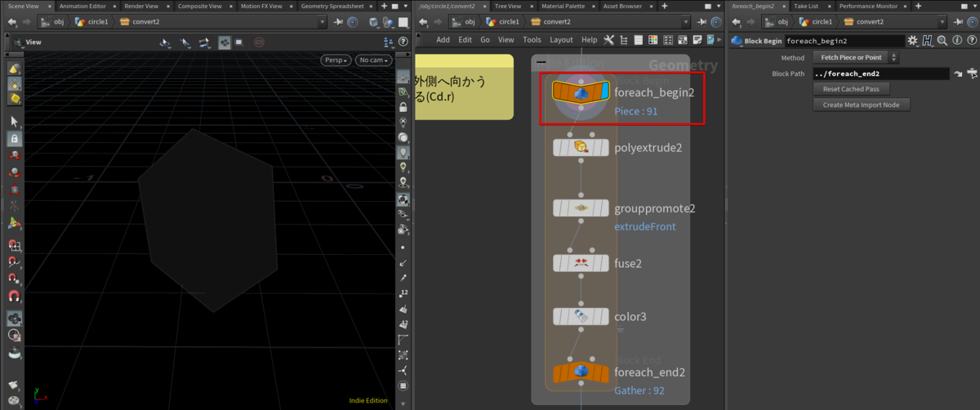980x410 pixels.
Task: Open color palette icon in network toolbar
Action: point(653,39)
